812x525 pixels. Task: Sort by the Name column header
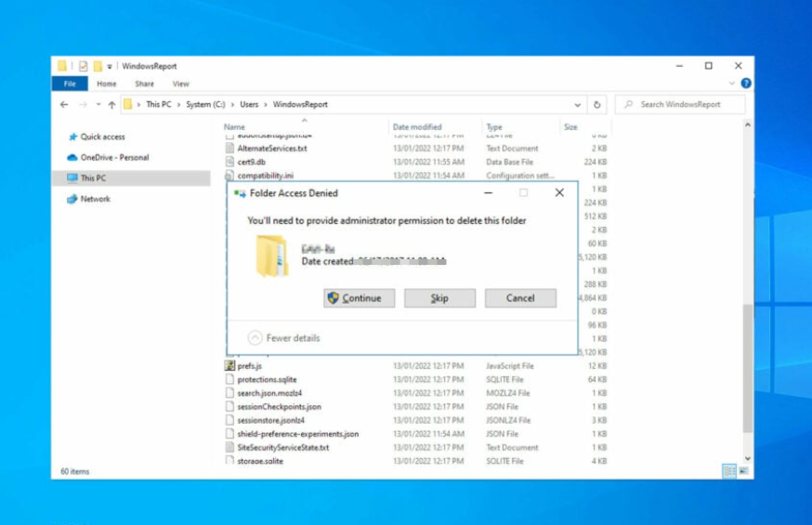(234, 127)
